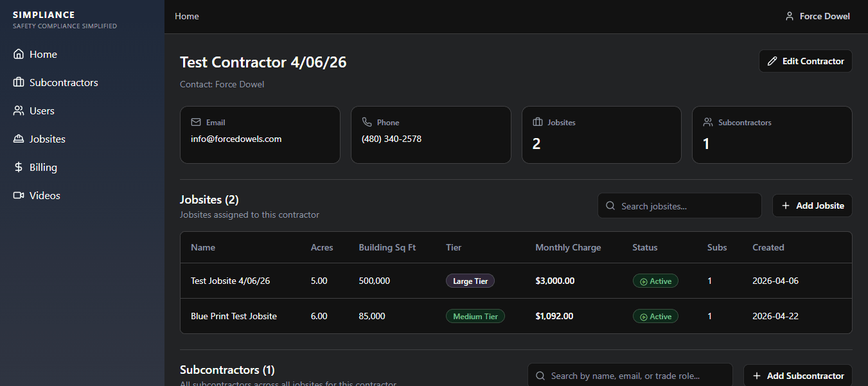
Task: Select the Blue Print Test Jobsite row name
Action: click(234, 316)
